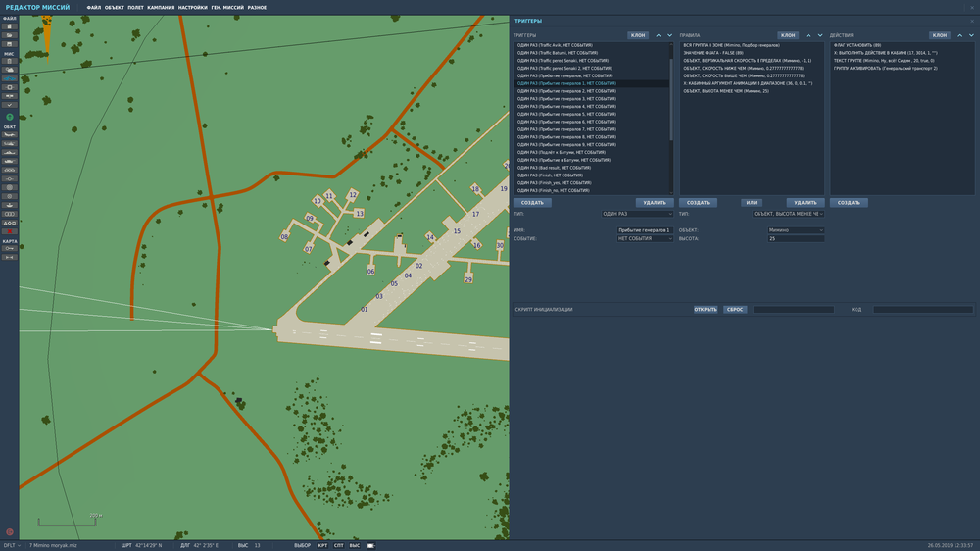The height and width of the screenshot is (551, 980).
Task: Select the helicopter group placement tool
Action: pyautogui.click(x=10, y=143)
